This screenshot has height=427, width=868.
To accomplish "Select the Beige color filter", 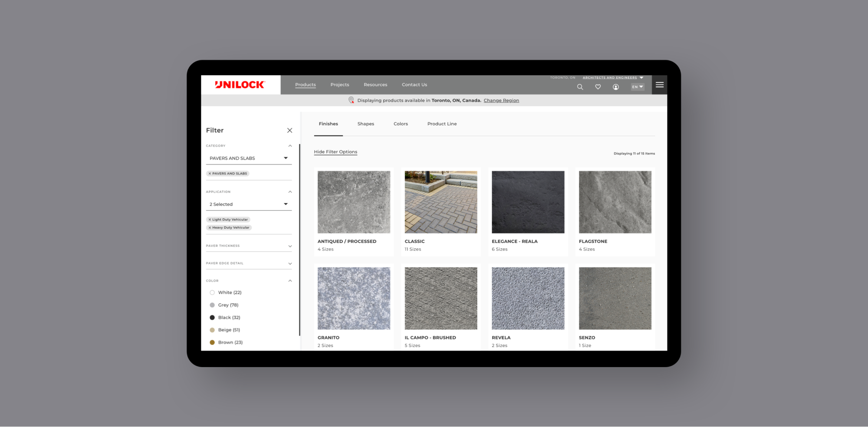I will [212, 330].
